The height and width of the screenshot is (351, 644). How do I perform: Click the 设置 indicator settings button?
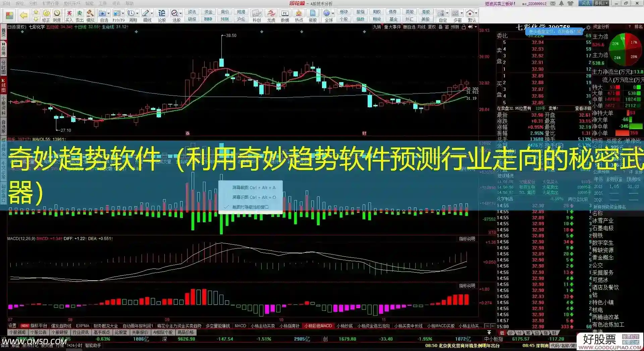pyautogui.click(x=12, y=326)
